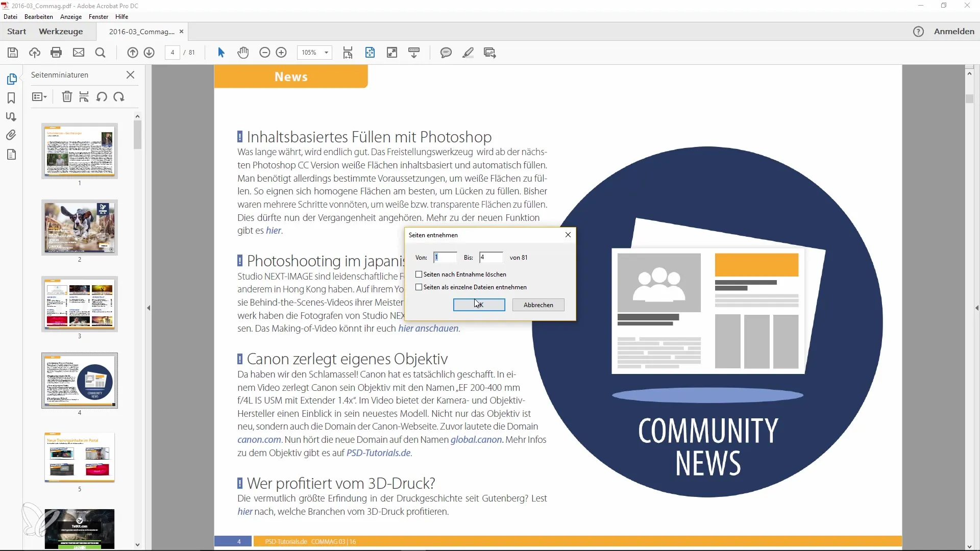Expand the right tools pane arrow

[x=977, y=308]
